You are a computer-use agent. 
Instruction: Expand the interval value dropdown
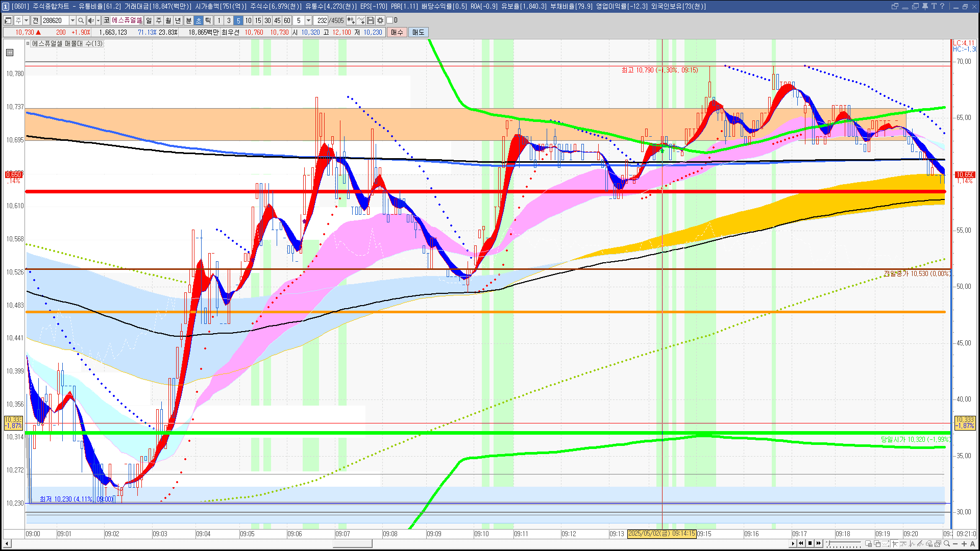308,20
